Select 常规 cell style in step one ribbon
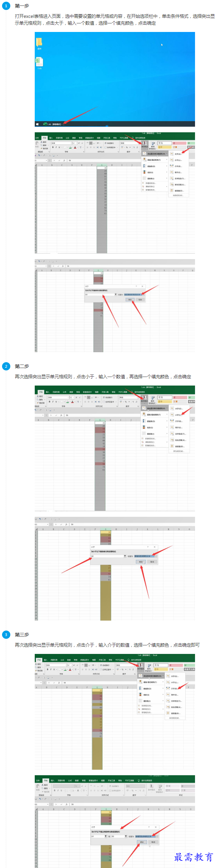 pyautogui.click(x=164, y=143)
